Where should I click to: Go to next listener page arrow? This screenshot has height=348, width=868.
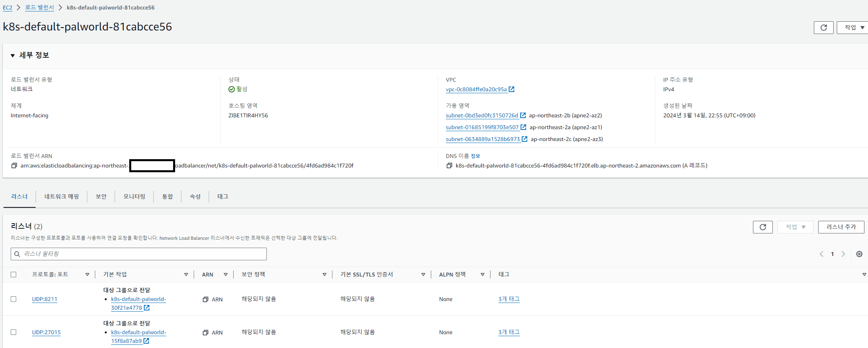[843, 254]
